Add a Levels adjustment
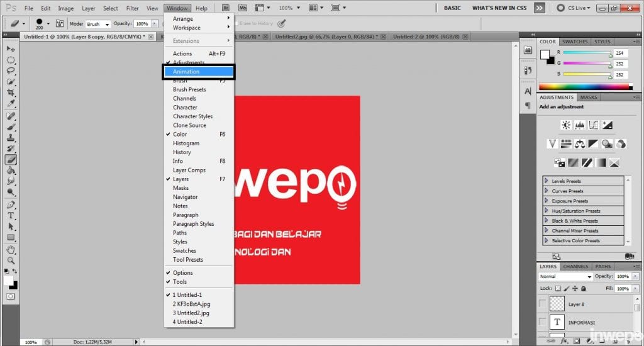 580,125
